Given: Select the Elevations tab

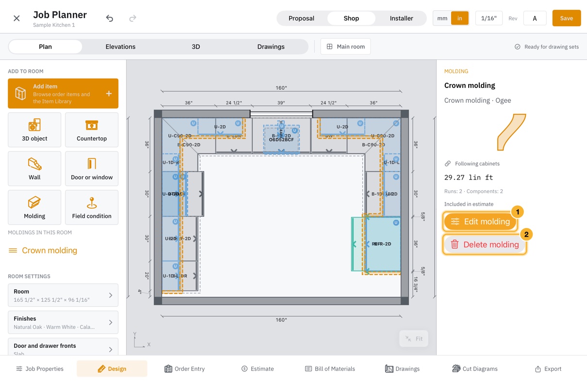Looking at the screenshot, I should point(120,47).
